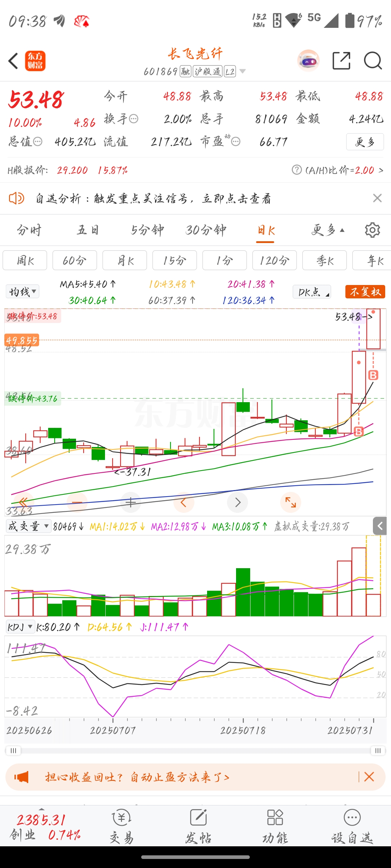The image size is (391, 868).
Task: Tap the 沪股通 badge
Action: pos(207,71)
